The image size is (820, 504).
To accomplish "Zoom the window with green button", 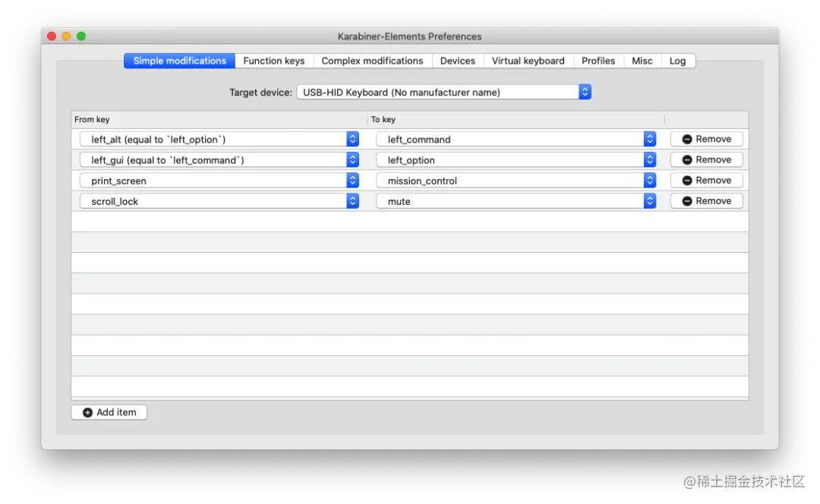I will pyautogui.click(x=81, y=36).
